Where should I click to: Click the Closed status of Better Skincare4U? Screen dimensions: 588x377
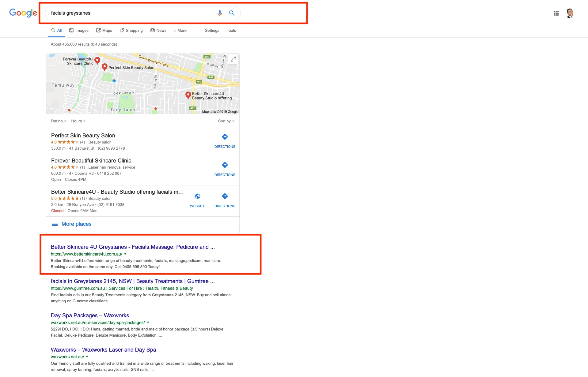[57, 211]
